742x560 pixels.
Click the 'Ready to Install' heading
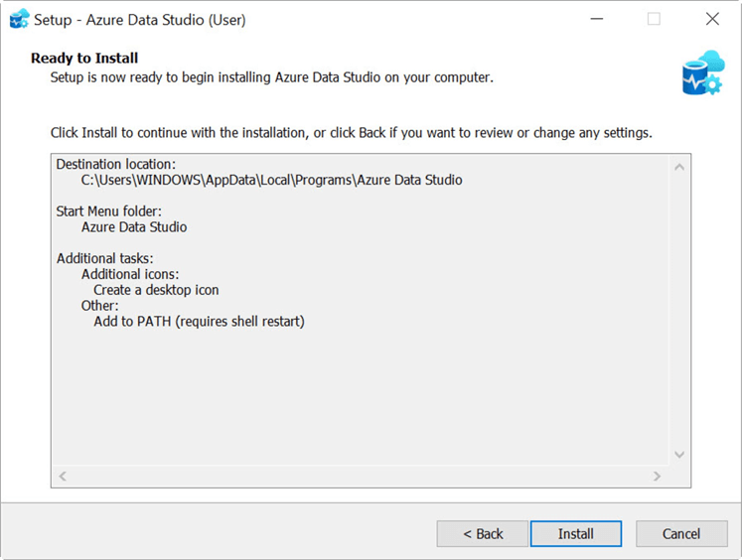click(x=84, y=58)
